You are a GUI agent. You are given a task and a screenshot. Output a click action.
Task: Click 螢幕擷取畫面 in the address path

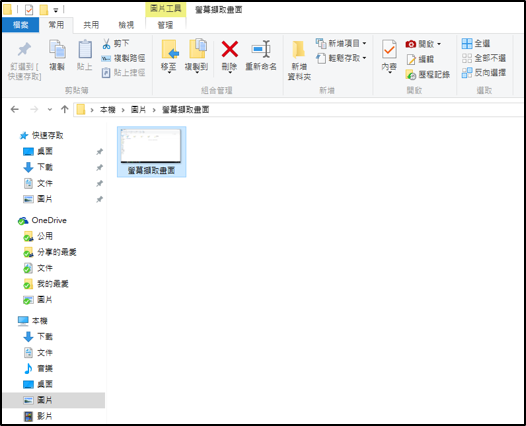click(x=186, y=110)
